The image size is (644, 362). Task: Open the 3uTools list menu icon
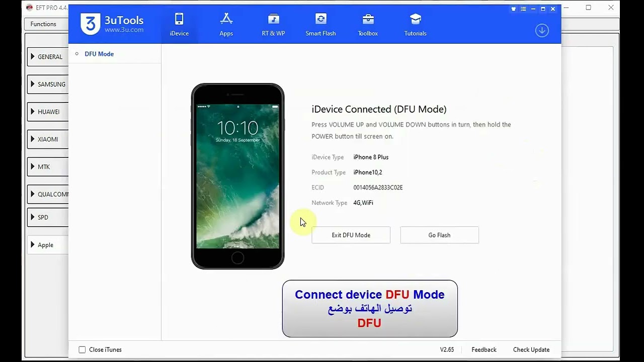click(x=524, y=9)
